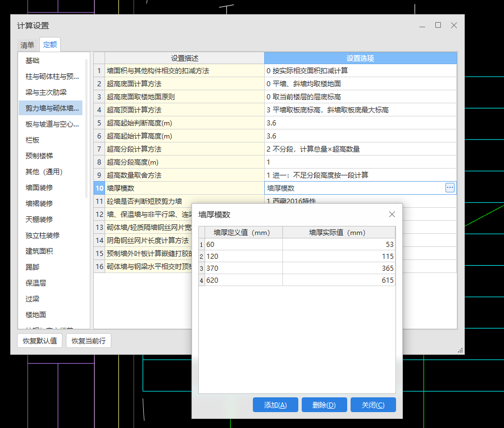The height and width of the screenshot is (428, 504).
Task: Switch to the 定额 tab
Action: [x=50, y=44]
